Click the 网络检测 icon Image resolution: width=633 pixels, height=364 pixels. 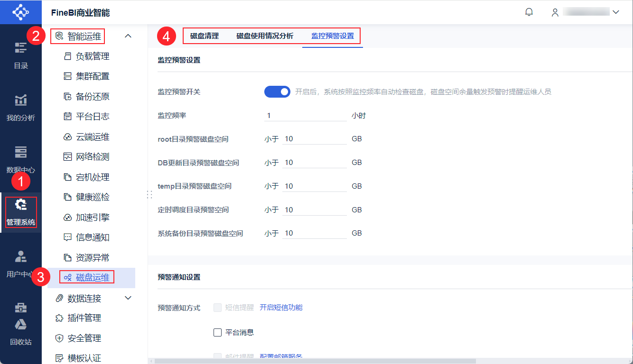67,157
